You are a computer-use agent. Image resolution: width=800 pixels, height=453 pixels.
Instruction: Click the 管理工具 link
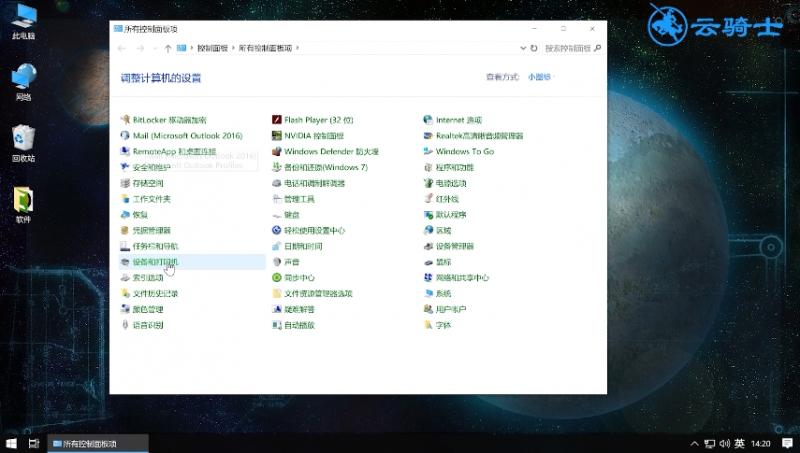299,199
